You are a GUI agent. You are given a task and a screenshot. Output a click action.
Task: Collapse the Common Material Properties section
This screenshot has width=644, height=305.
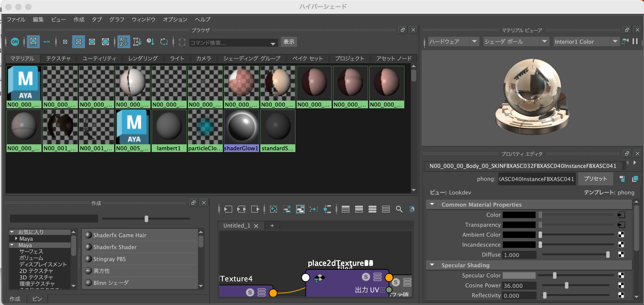click(431, 204)
